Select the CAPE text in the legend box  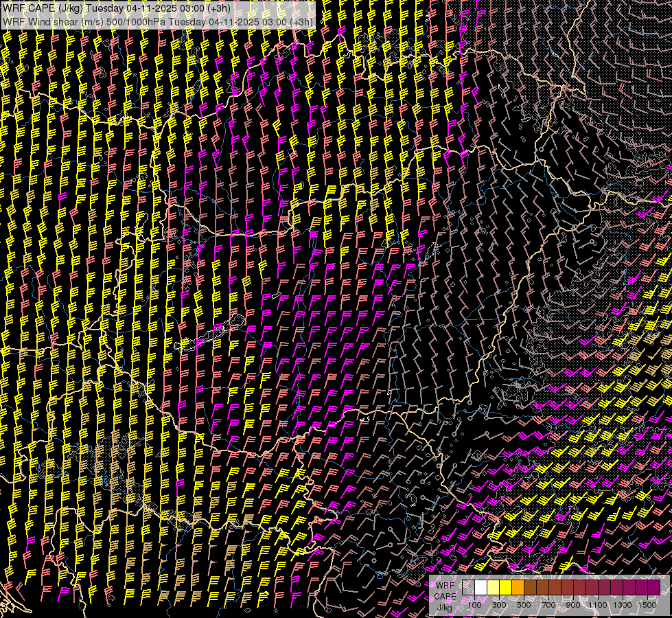pos(445,596)
